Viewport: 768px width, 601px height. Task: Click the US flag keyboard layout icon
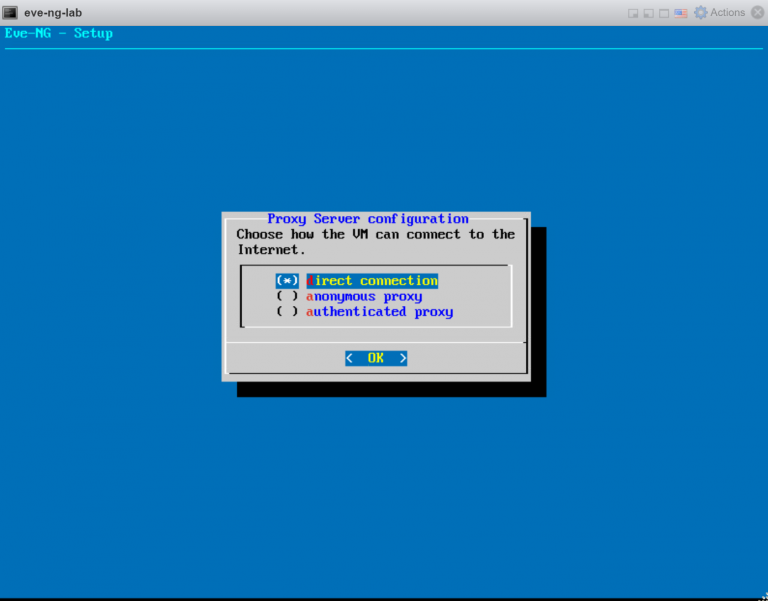point(680,13)
